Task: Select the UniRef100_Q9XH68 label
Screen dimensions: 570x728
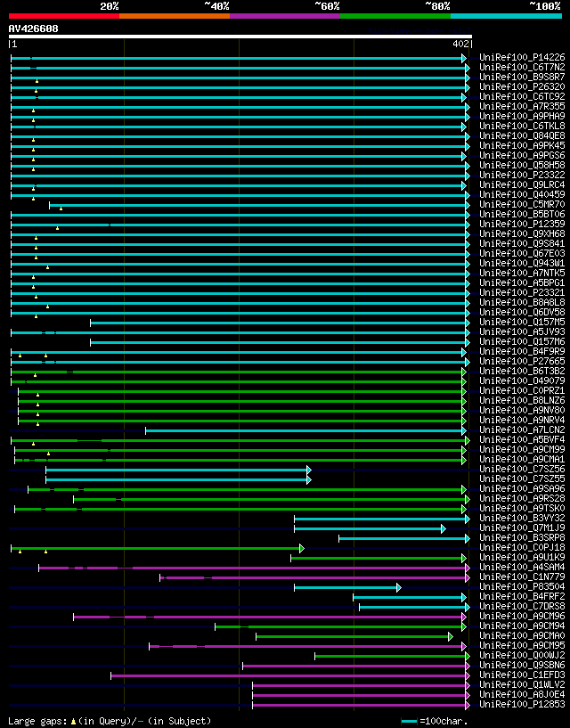Action: click(x=522, y=234)
